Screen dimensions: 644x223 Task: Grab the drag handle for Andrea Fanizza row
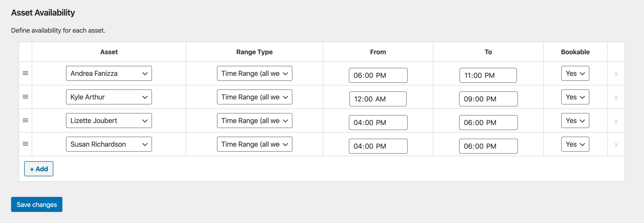tap(25, 73)
